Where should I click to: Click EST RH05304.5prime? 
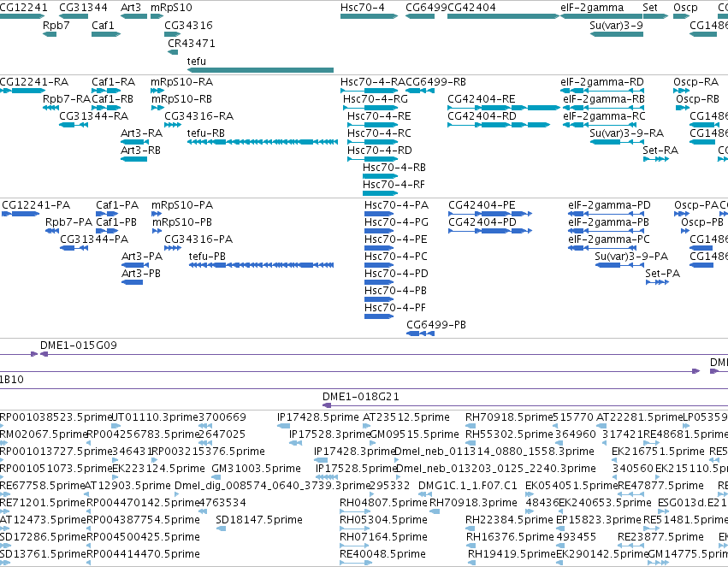click(x=355, y=529)
